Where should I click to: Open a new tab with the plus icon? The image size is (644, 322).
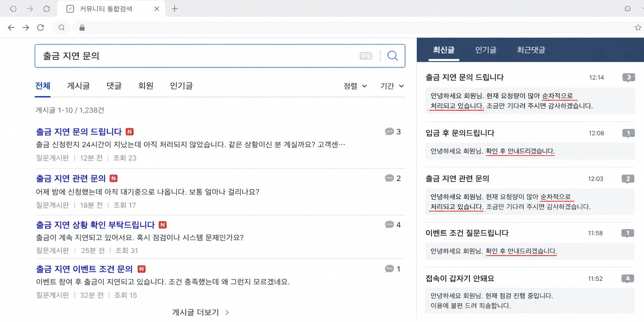point(175,9)
